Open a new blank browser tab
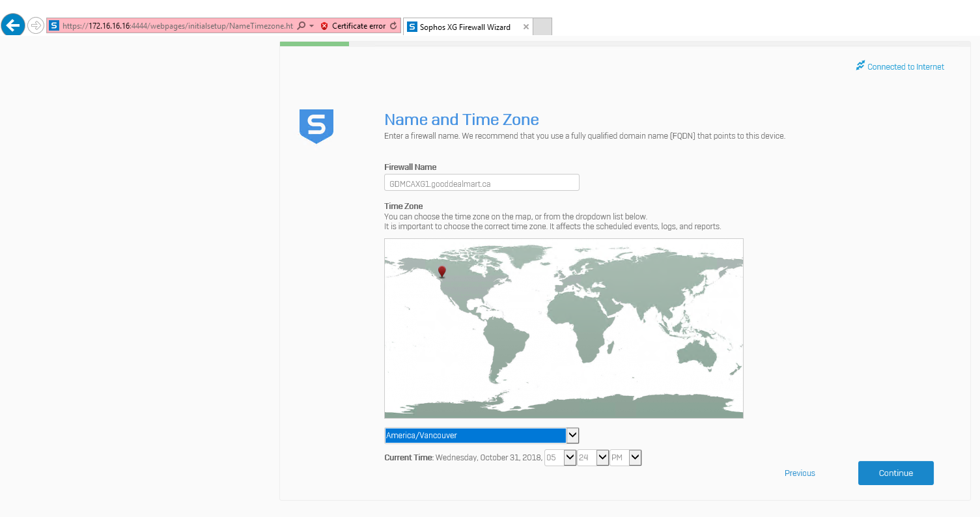Screen dimensions: 980x517 click(542, 27)
